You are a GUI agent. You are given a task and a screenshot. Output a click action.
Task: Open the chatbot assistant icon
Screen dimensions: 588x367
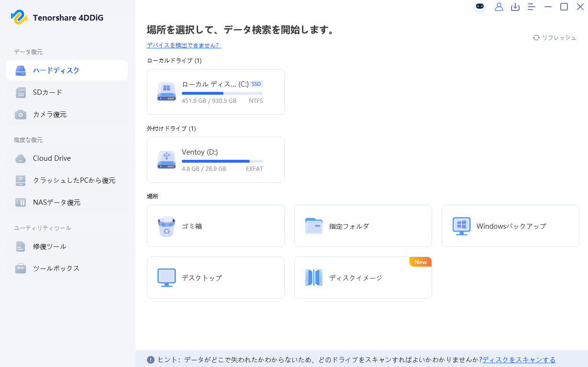click(x=480, y=7)
